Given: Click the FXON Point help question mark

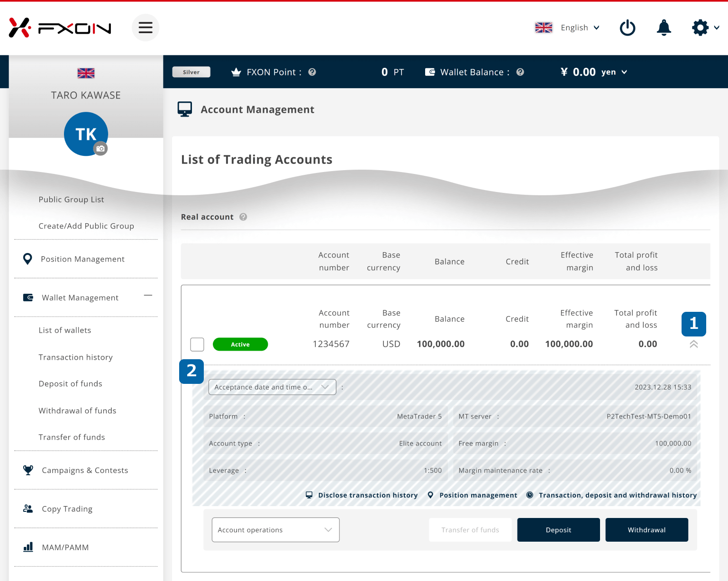Looking at the screenshot, I should pos(312,72).
